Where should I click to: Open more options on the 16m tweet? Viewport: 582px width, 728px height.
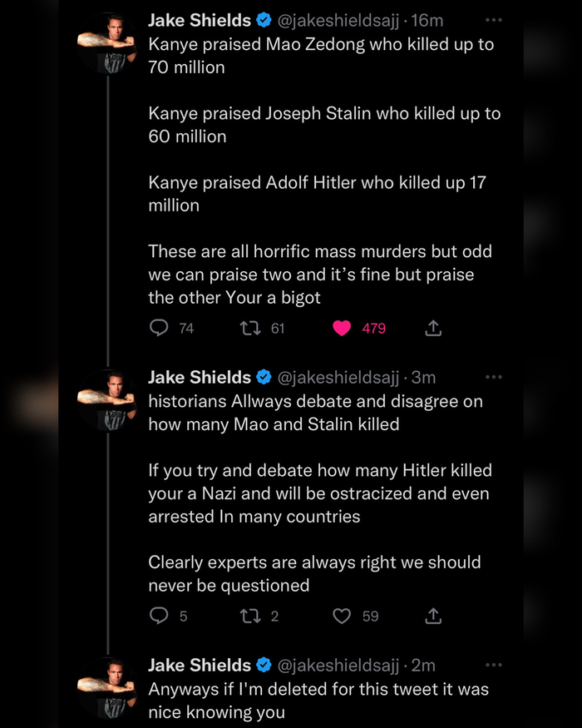(494, 20)
